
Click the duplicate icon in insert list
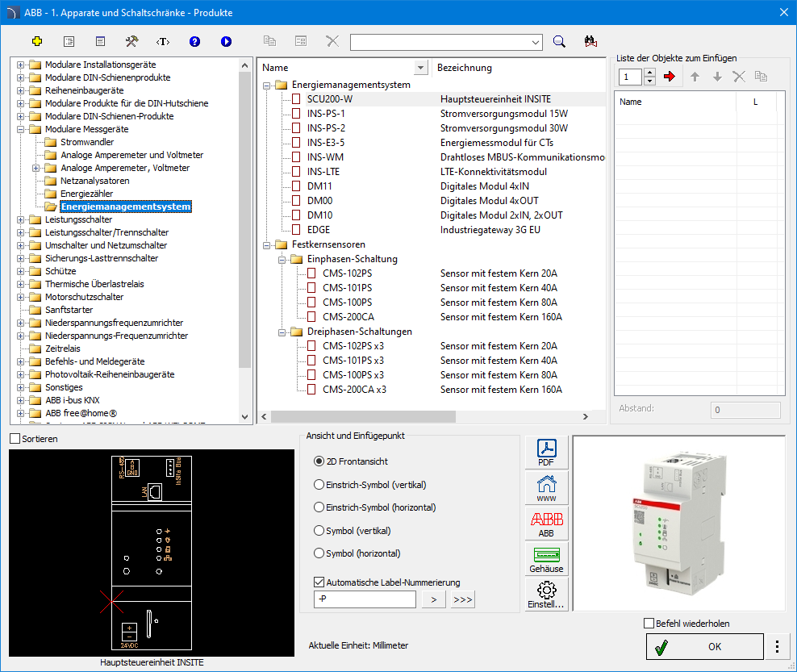[x=761, y=77]
